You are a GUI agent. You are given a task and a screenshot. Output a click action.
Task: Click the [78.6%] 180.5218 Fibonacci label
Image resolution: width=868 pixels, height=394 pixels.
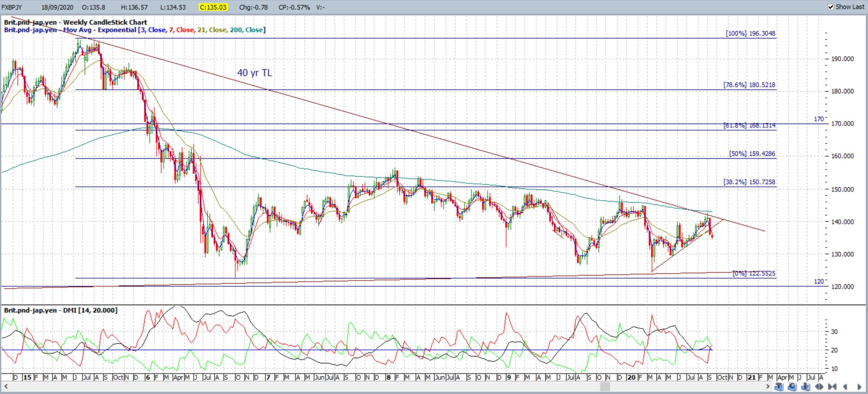pyautogui.click(x=749, y=85)
